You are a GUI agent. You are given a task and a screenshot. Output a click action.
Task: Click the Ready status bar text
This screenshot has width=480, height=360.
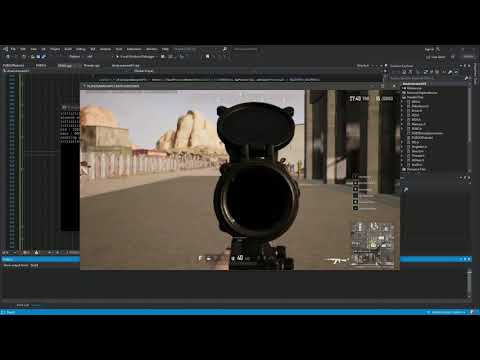(x=11, y=312)
